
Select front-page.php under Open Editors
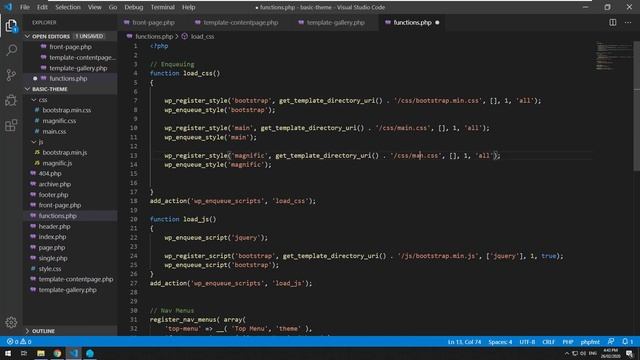pyautogui.click(x=70, y=47)
